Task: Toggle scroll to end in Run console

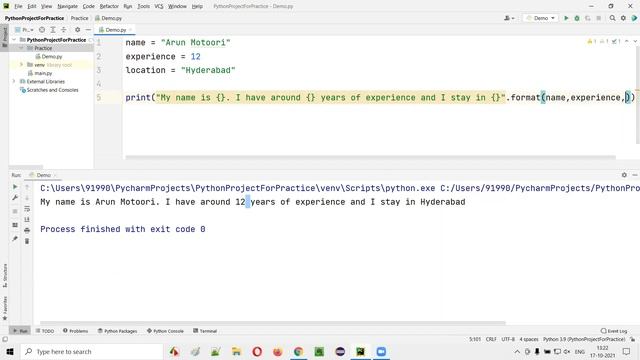Action: 27,220
